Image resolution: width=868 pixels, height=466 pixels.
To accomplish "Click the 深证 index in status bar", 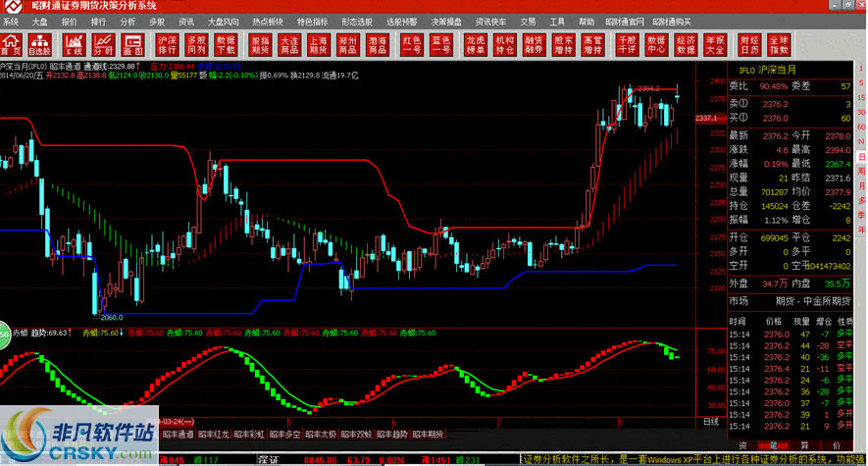I will pyautogui.click(x=269, y=460).
